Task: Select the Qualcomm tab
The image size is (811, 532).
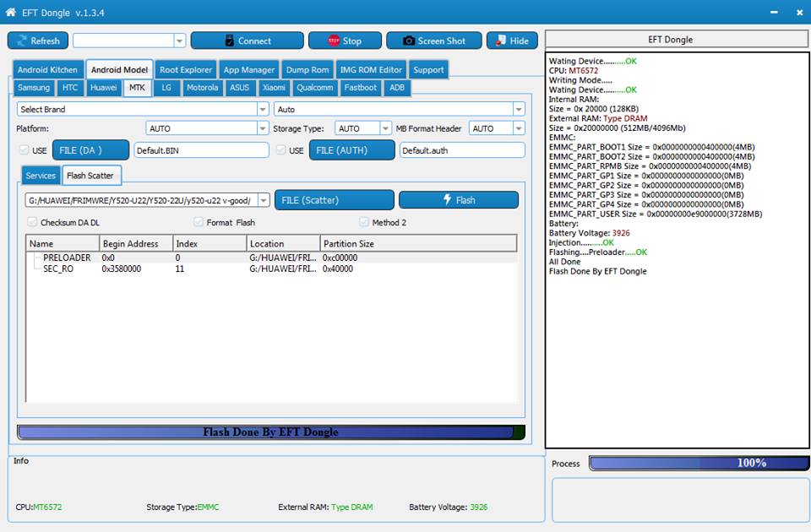Action: [x=314, y=88]
